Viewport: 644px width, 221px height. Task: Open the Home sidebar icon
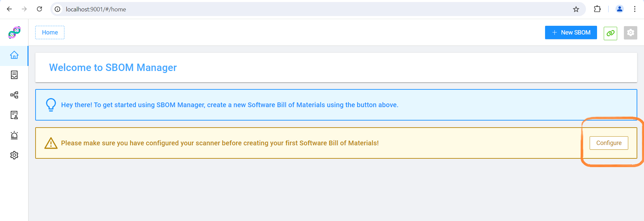pos(14,55)
